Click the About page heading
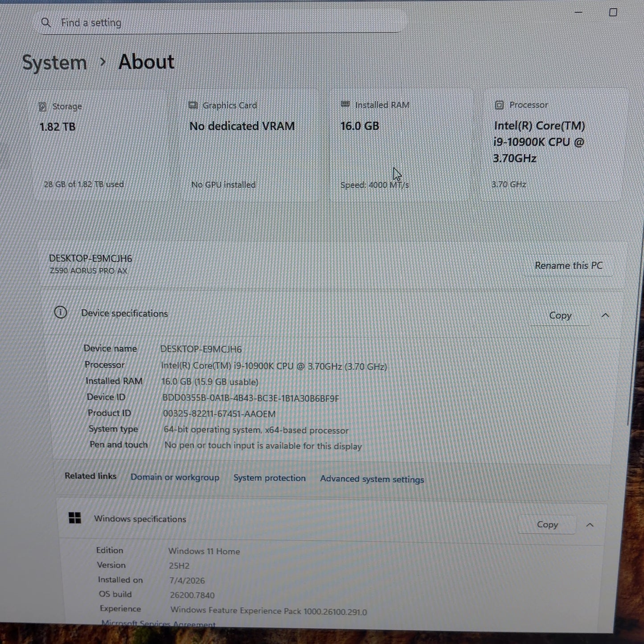The height and width of the screenshot is (644, 644). (146, 62)
